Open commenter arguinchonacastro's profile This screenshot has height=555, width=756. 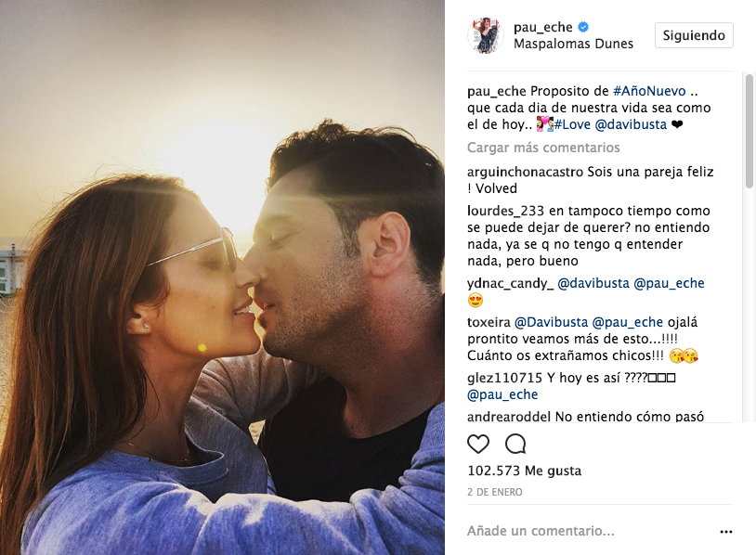point(525,172)
